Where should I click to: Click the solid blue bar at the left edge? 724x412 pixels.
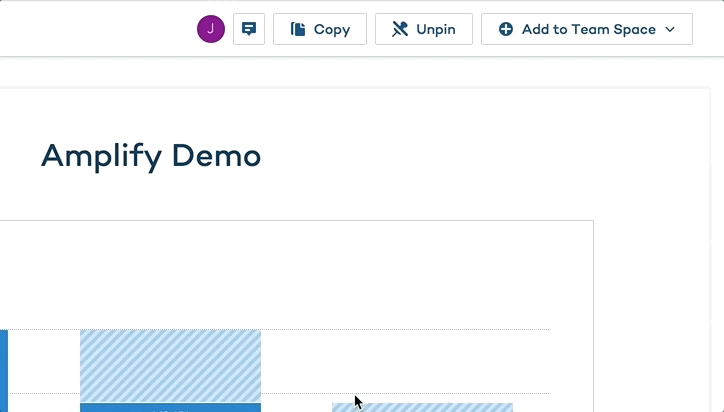(3, 370)
